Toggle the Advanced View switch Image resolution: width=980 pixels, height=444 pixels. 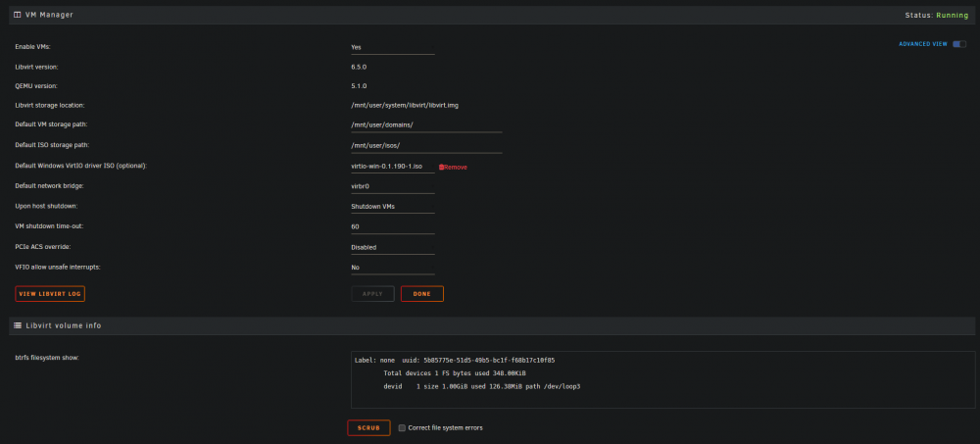(958, 44)
